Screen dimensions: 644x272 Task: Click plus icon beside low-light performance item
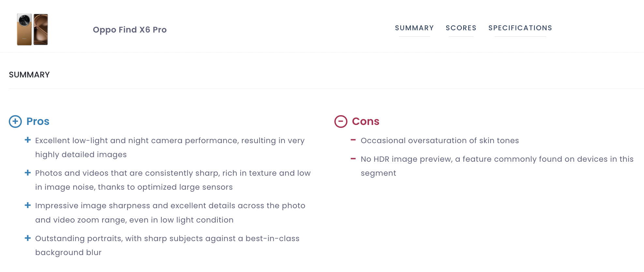coord(28,140)
